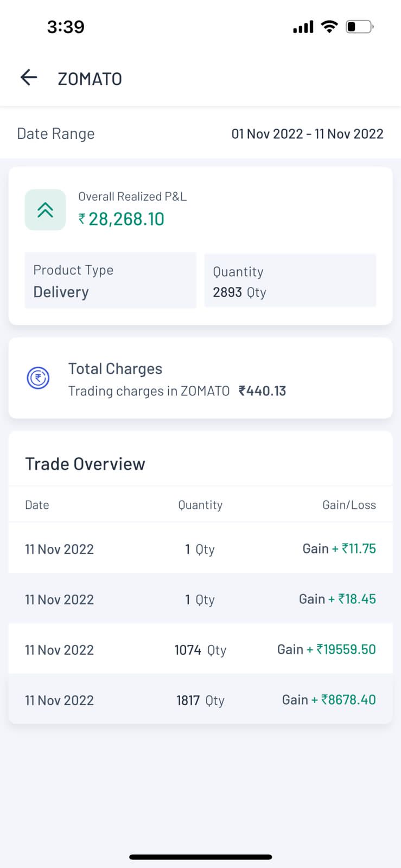Tap the green double-chevron profit icon

point(46,210)
